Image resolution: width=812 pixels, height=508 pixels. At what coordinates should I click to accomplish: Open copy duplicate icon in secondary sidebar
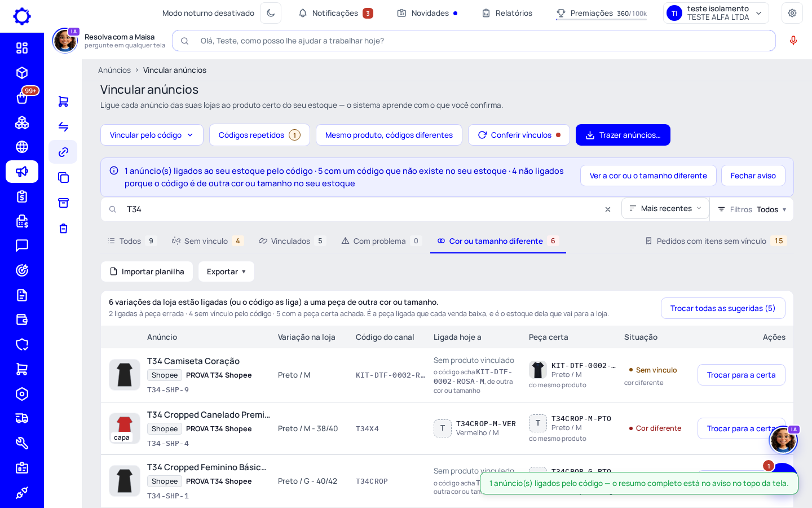coord(63,177)
